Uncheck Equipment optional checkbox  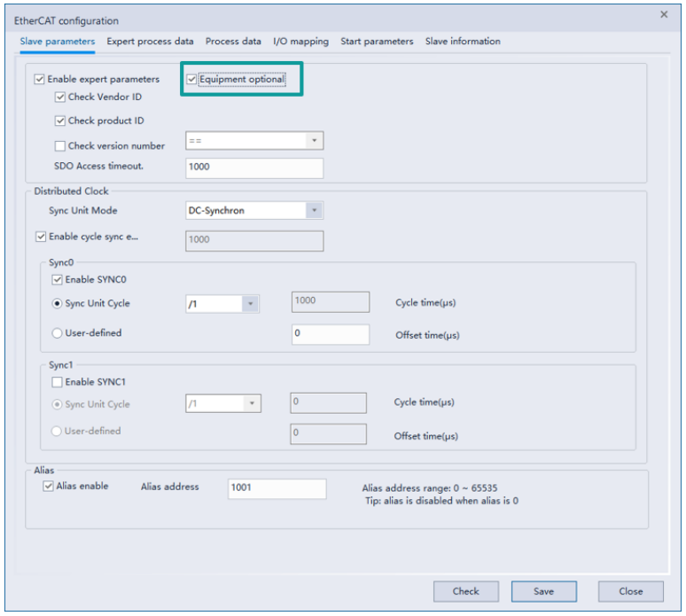point(191,80)
